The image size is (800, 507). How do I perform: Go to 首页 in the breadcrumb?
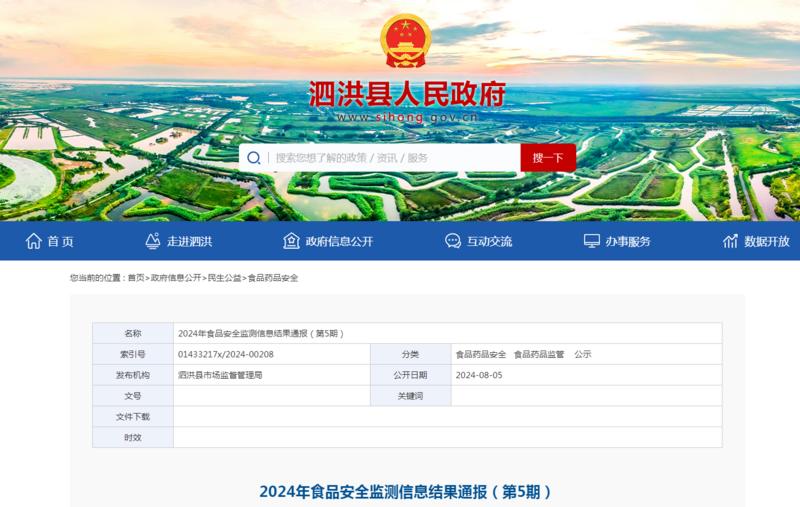point(136,278)
